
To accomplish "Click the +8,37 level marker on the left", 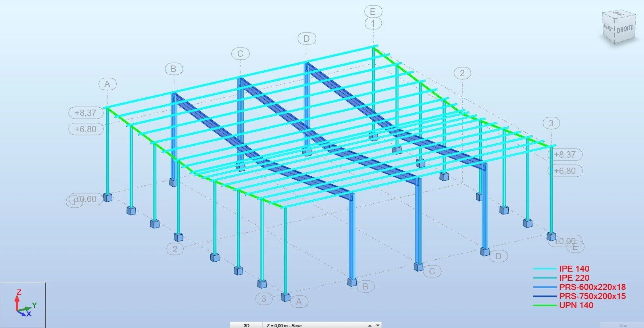I will (86, 113).
